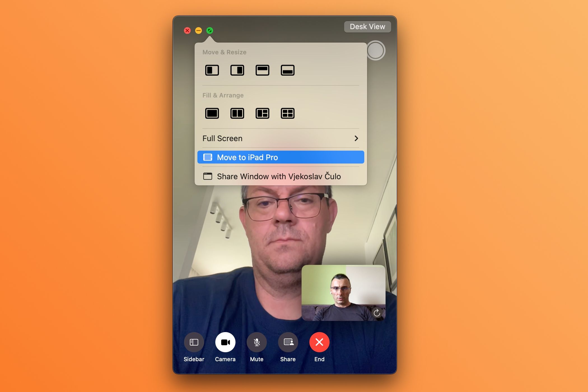Select fill full screen arrange icon
Viewport: 588px width, 392px height.
(x=212, y=113)
